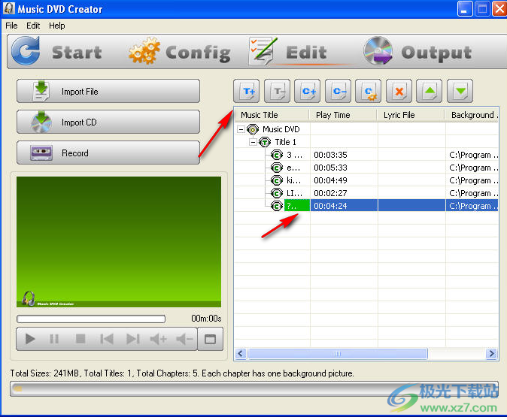Click the Remove Title (T-) toolbar icon

click(x=277, y=91)
